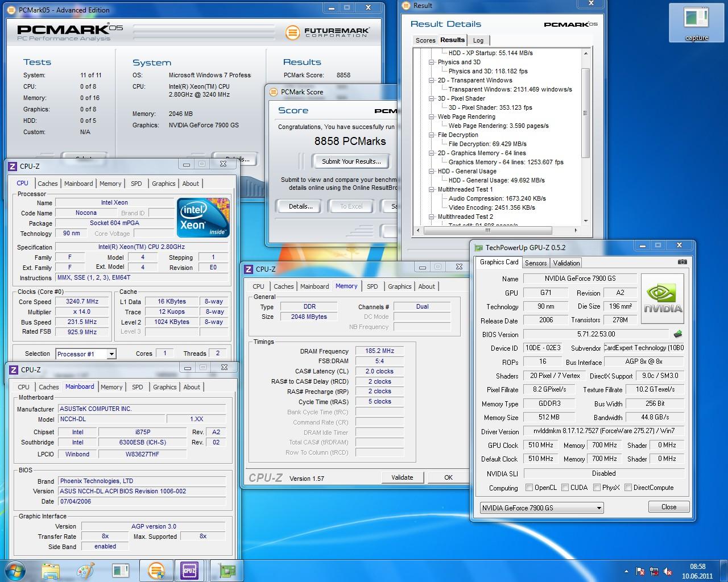Show hidden tray icons arrow
The image size is (728, 582).
(627, 571)
